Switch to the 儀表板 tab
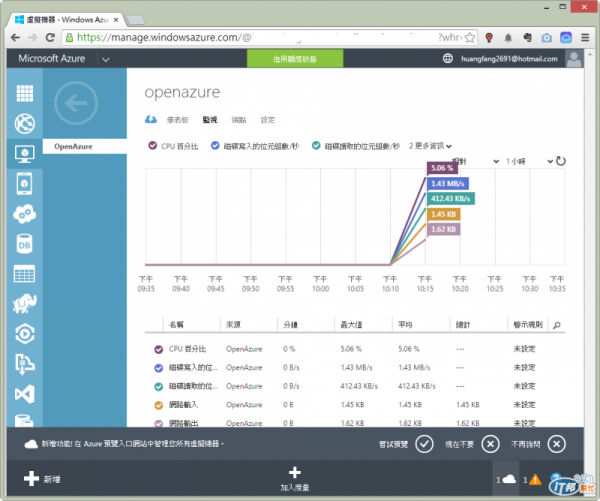 click(x=178, y=120)
